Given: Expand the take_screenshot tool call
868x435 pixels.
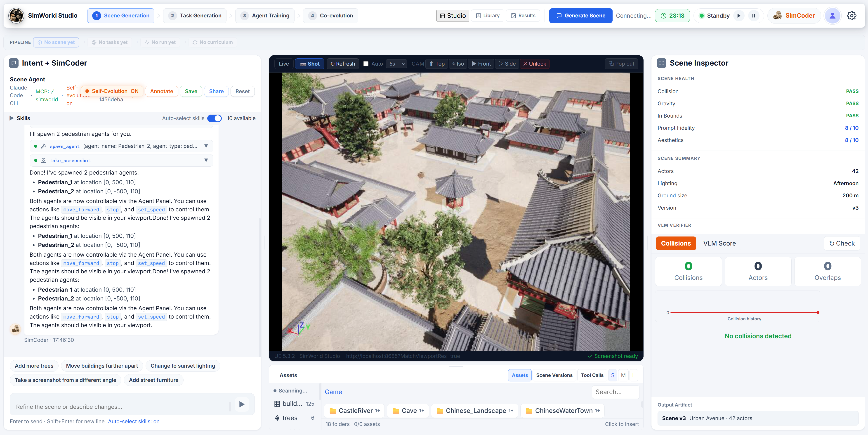Looking at the screenshot, I should (x=206, y=160).
